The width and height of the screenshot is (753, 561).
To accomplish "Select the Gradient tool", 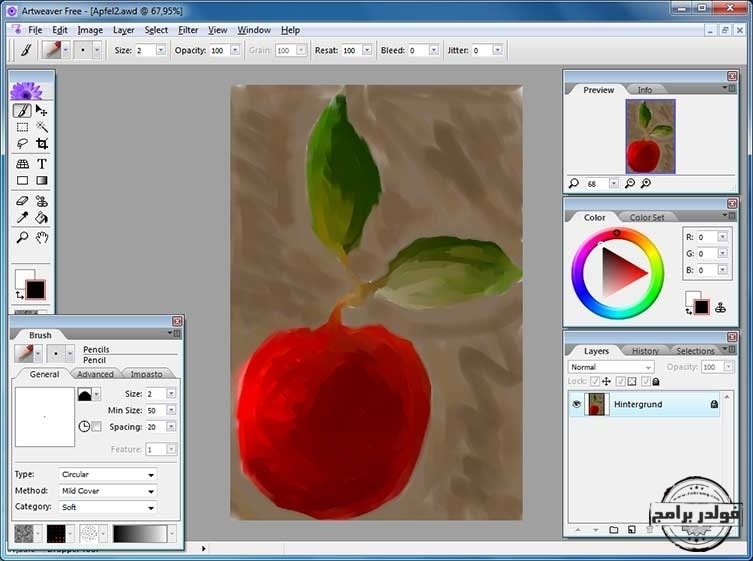I will (x=42, y=181).
